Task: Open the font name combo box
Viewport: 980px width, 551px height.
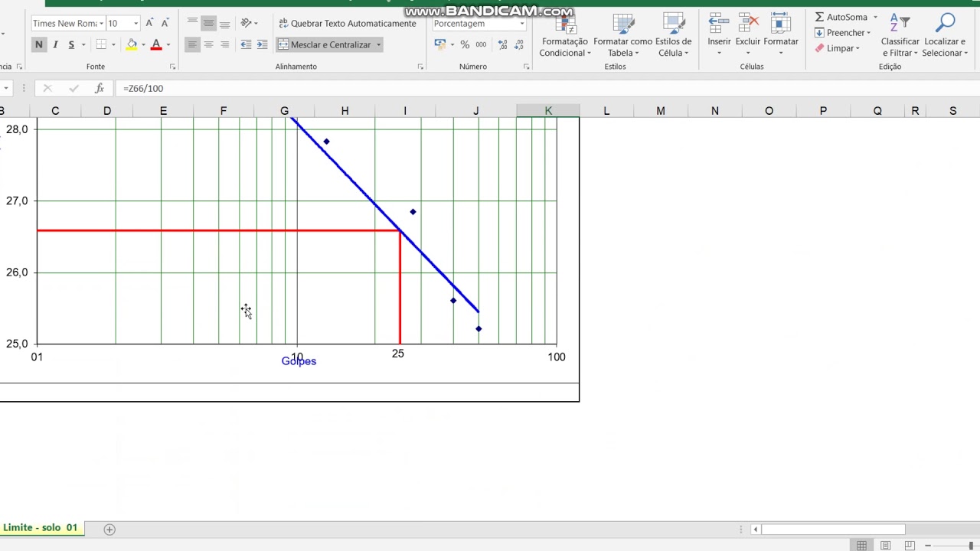Action: pos(67,24)
